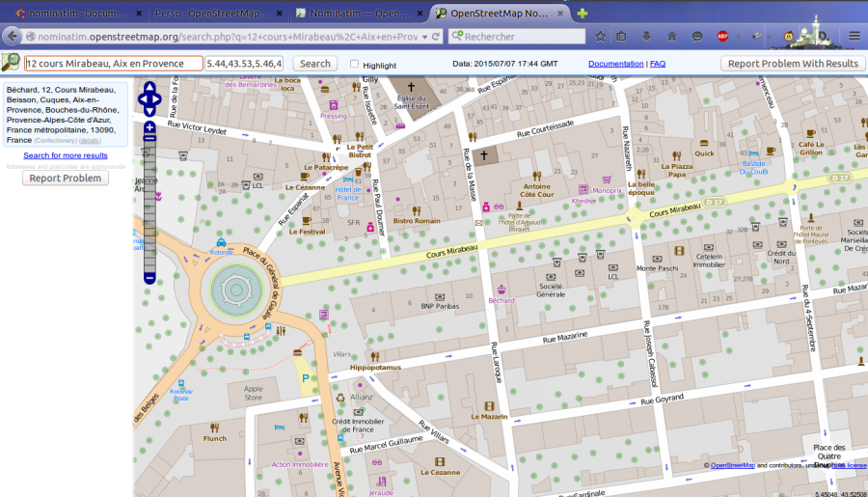Click the Crédit Immobilier de France icon
This screenshot has height=497, width=868.
click(x=358, y=412)
